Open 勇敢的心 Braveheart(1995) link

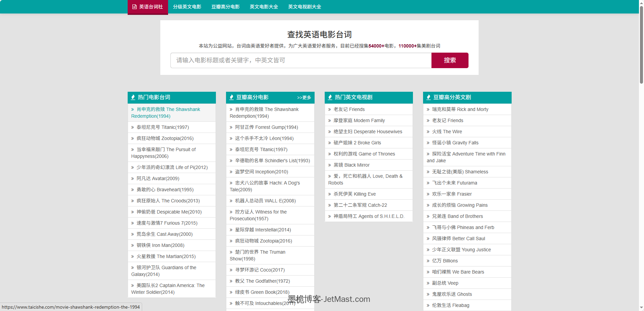(x=165, y=190)
